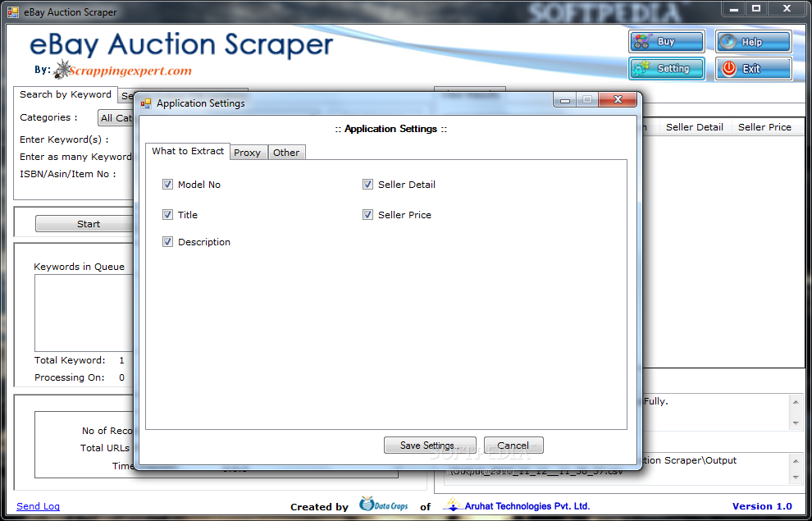Click the Version 1.0 text

[762, 506]
